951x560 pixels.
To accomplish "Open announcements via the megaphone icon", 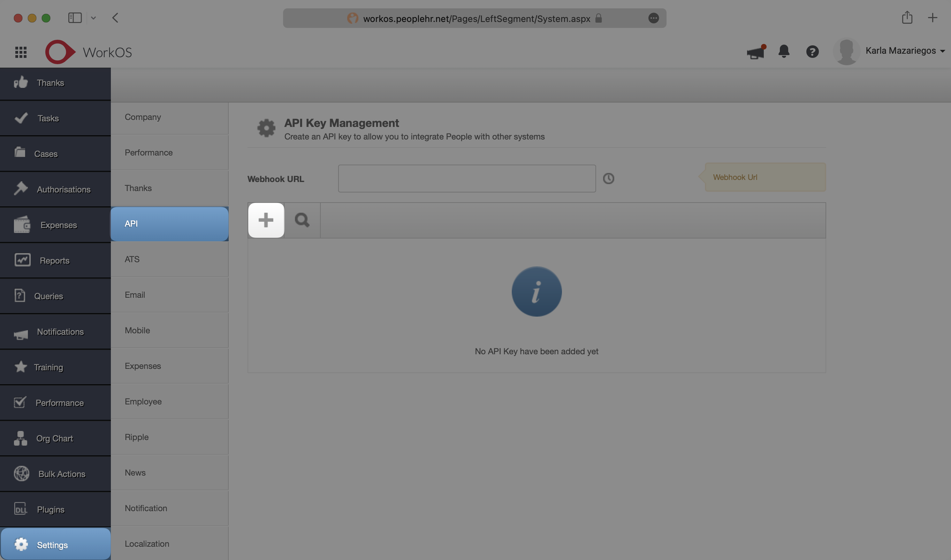I will (x=755, y=52).
